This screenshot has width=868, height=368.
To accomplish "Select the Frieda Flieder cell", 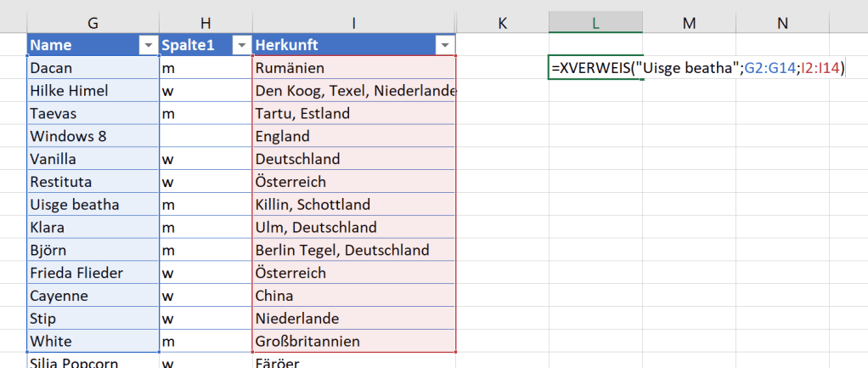I will (92, 274).
